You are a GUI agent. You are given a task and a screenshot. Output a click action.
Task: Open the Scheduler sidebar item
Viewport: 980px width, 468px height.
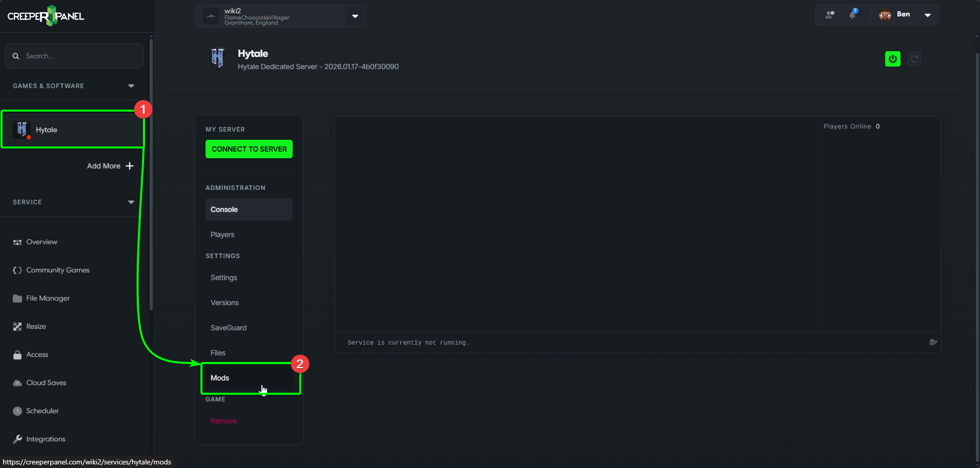[42, 411]
